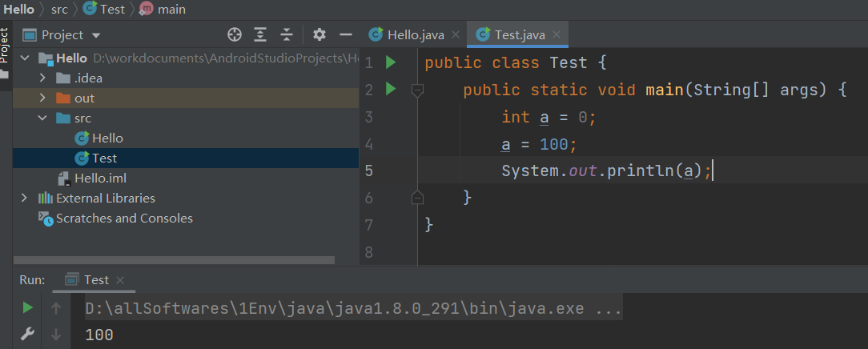
Task: Select the .idea folder row
Action: 186,78
